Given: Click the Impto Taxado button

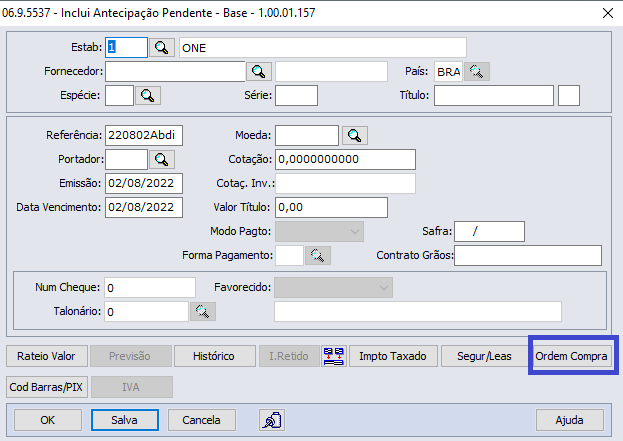Looking at the screenshot, I should coord(393,356).
